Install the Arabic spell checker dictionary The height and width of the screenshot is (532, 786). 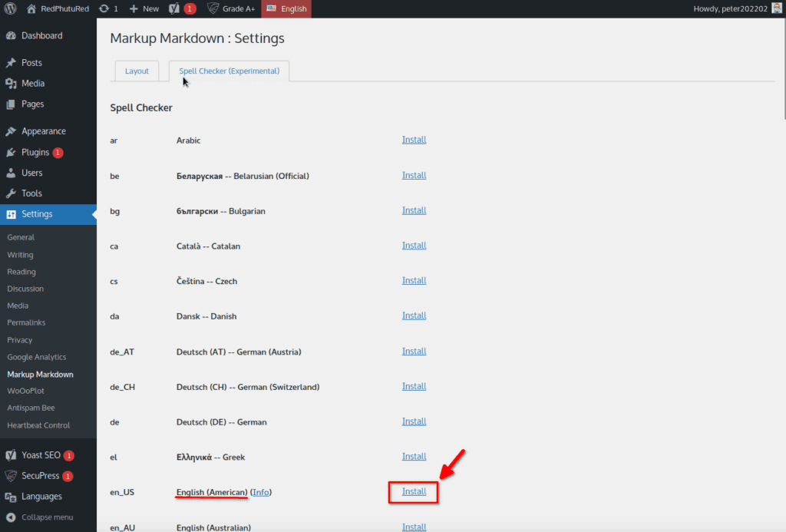click(414, 140)
